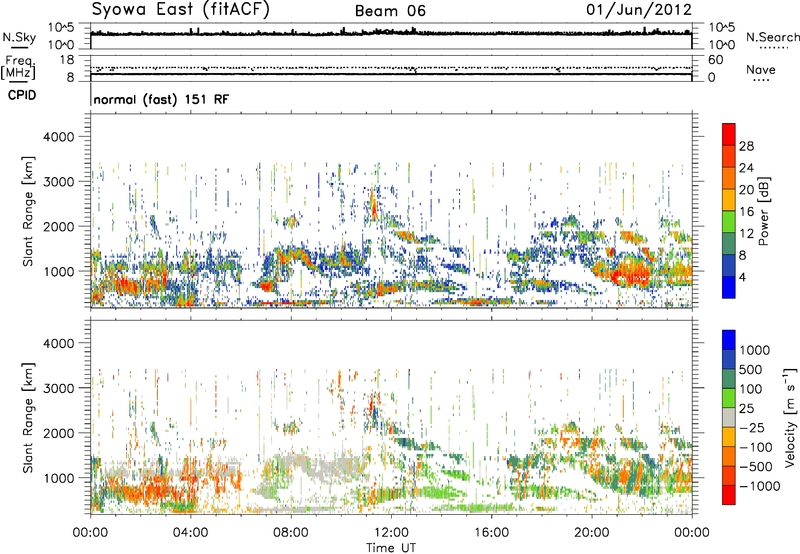Viewport: 800px width, 554px height.
Task: Pick the grey ±25 segment of Velocity colorbar
Action: 729,417
